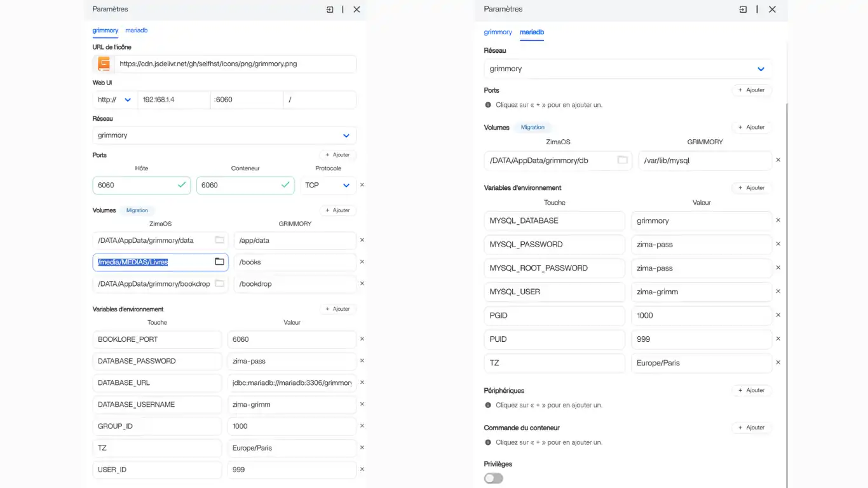Click the Conteneur port 6060 field
The width and height of the screenshot is (868, 488).
(x=245, y=185)
